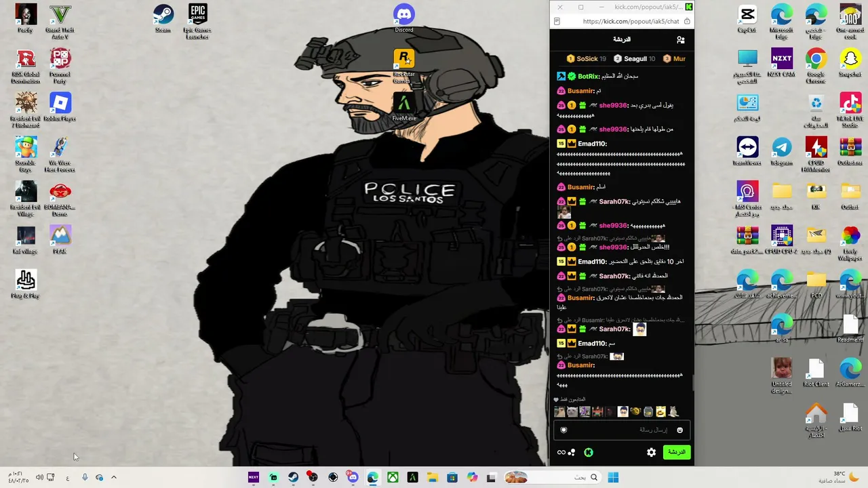Click the Kick chat vertical scrollbar
Screen dimensions: 868x488
[x=692, y=382]
